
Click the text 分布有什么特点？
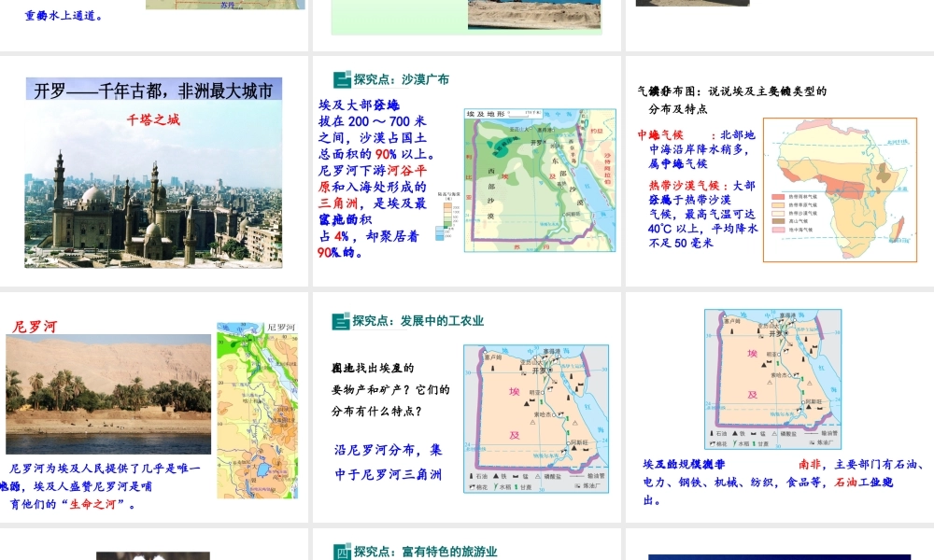coord(376,412)
